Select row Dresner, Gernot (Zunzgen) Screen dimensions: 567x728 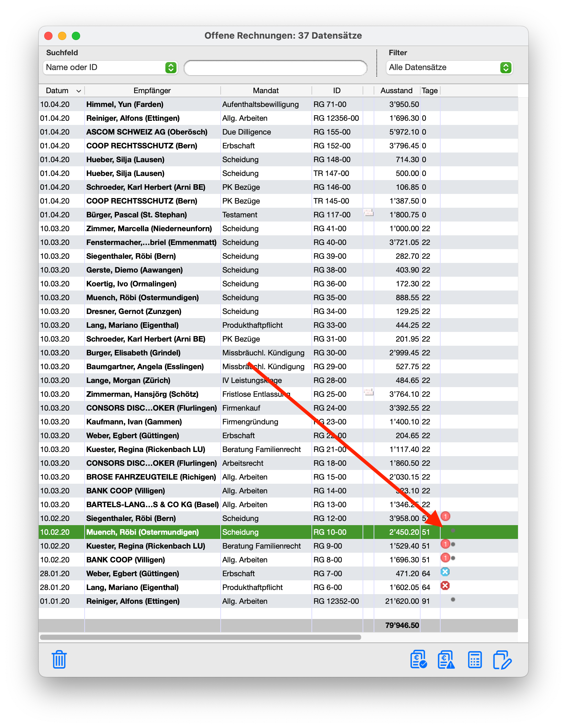[278, 311]
